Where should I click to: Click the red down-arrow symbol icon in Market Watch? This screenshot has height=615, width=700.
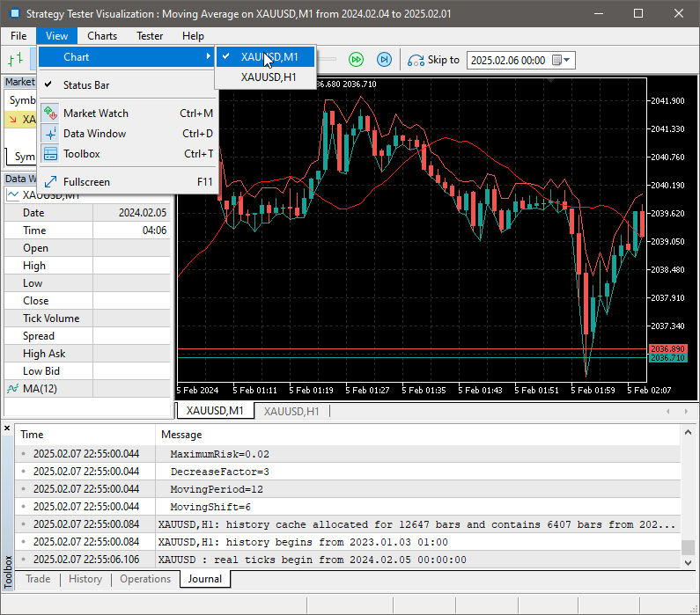point(12,119)
